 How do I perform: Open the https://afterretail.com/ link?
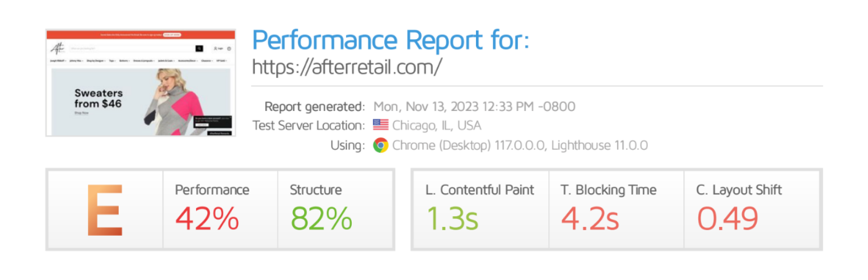pos(347,66)
